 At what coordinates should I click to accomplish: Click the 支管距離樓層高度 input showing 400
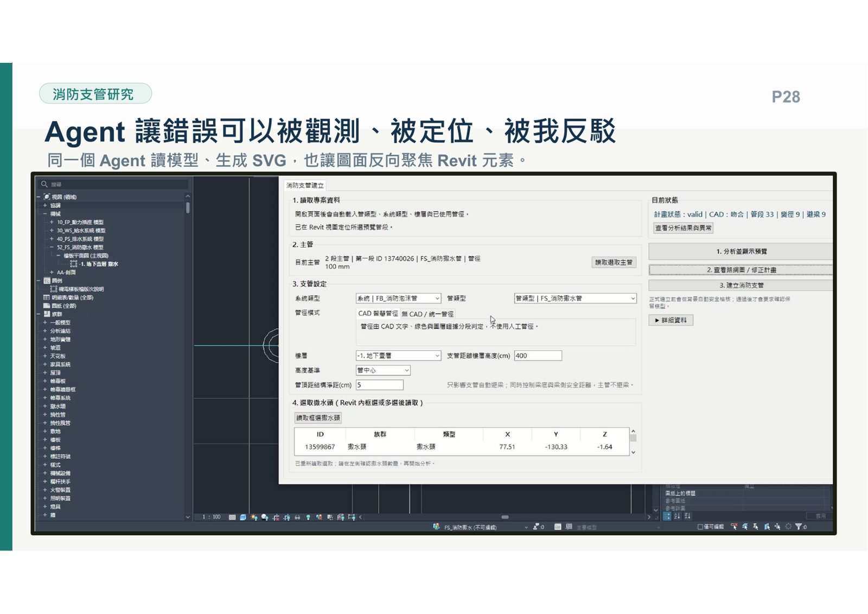[x=538, y=356]
